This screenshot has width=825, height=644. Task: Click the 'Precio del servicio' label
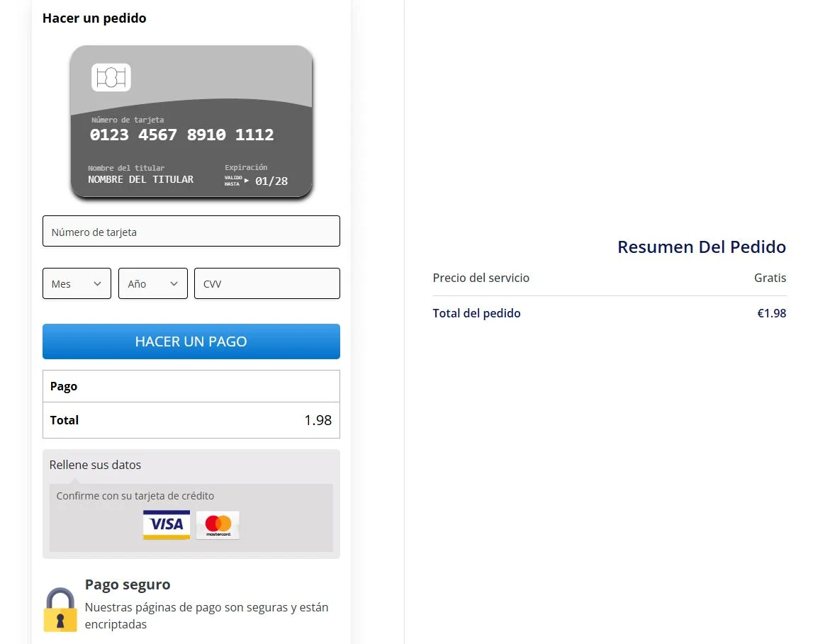[481, 278]
